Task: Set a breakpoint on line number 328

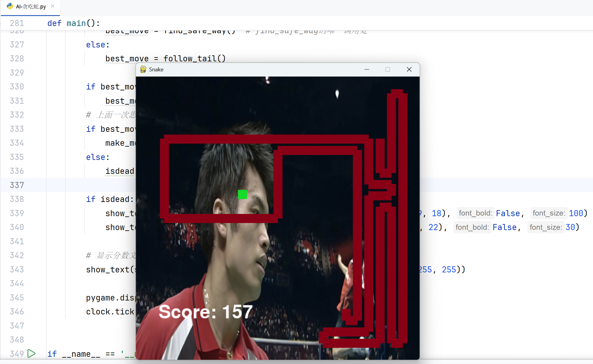Action: click(x=17, y=59)
